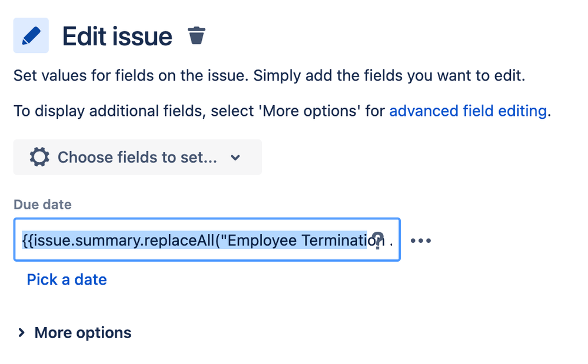The height and width of the screenshot is (364, 588).
Task: Expand the More options chevron
Action: [21, 333]
